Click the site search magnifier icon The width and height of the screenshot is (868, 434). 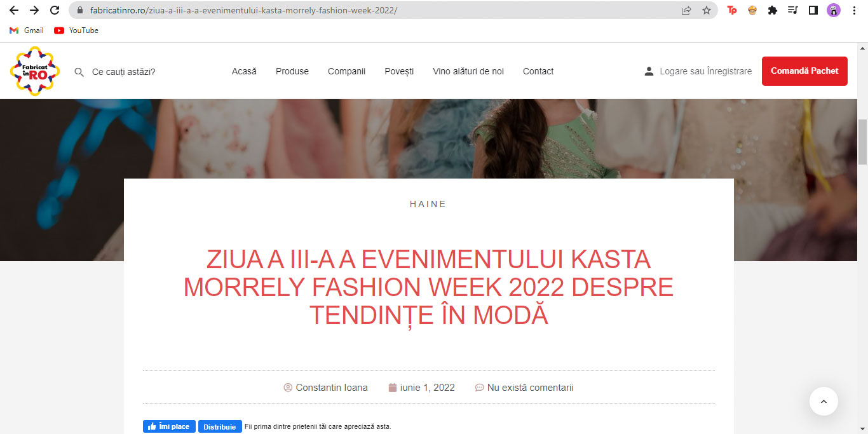click(79, 72)
